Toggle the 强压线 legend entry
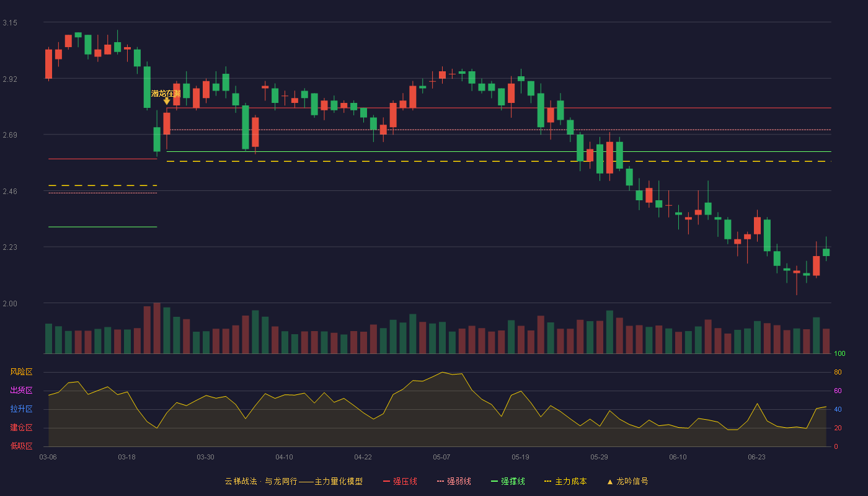This screenshot has height=496, width=868. [x=400, y=481]
